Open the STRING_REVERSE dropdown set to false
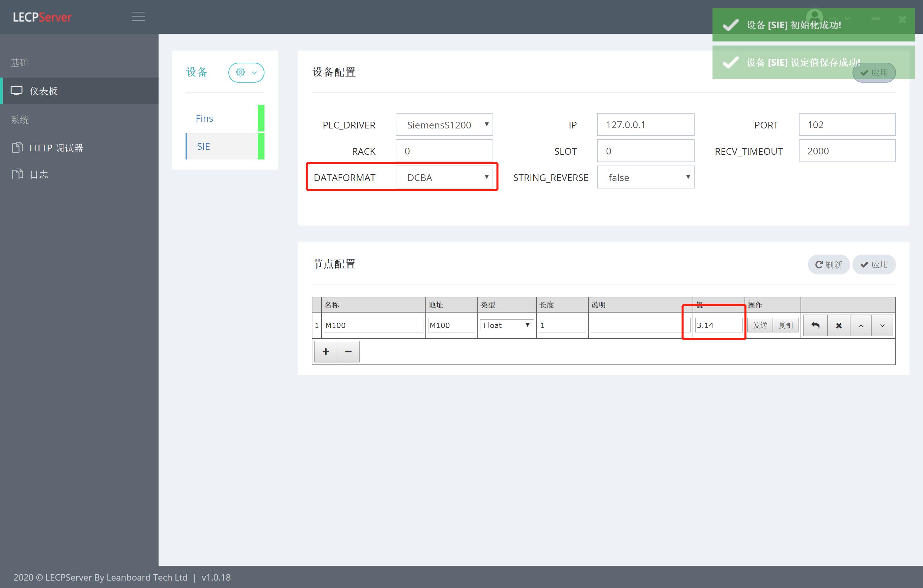The image size is (923, 588). tap(645, 177)
